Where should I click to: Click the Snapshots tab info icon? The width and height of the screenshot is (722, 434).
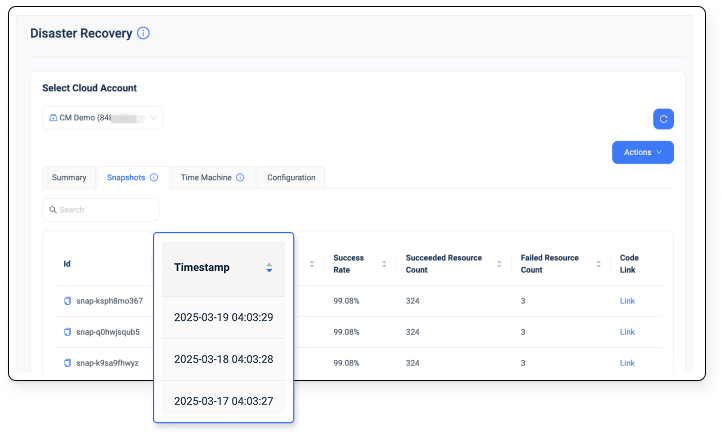point(154,177)
